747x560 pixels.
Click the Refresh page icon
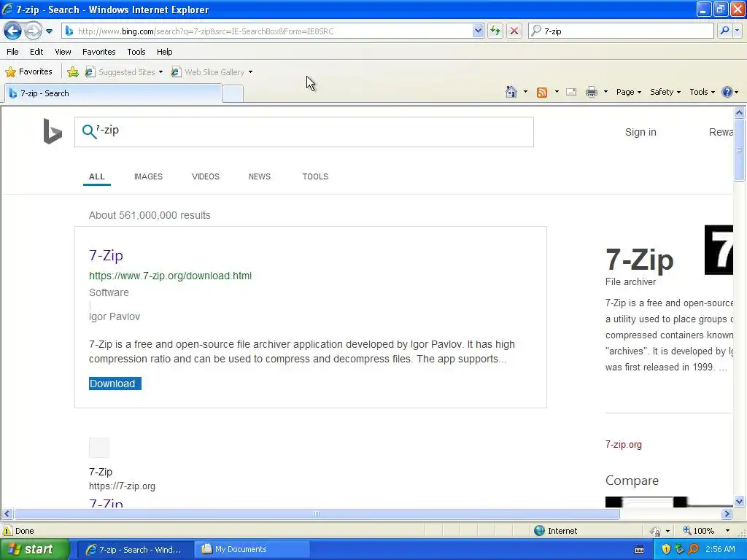(495, 31)
